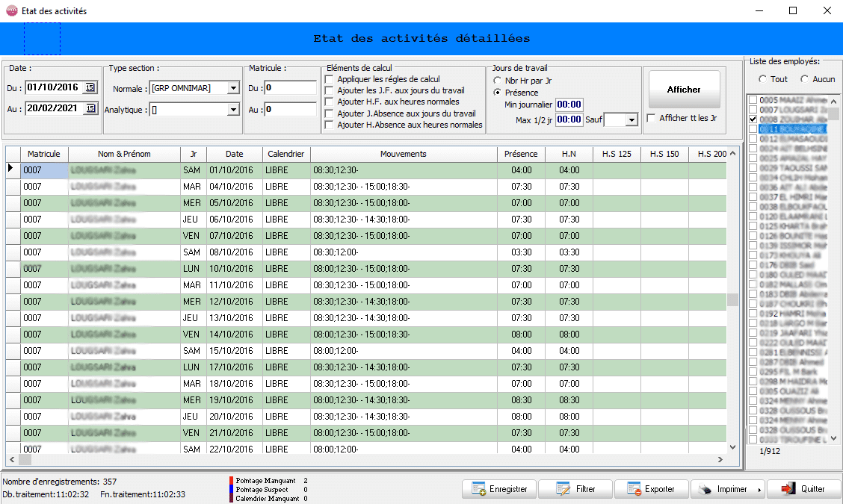Image resolution: width=843 pixels, height=504 pixels.
Task: Sort by the Date column header
Action: pyautogui.click(x=235, y=154)
